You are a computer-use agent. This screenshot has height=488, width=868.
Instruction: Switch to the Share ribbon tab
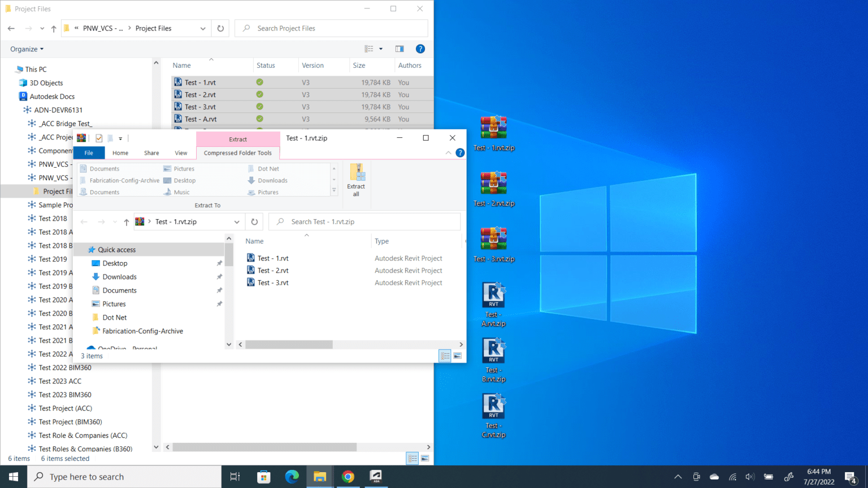[151, 152]
